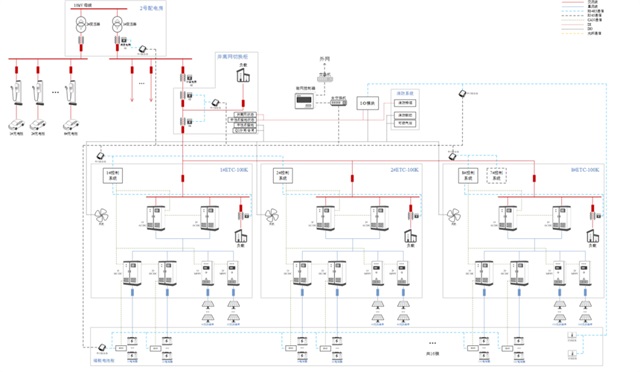Select the red AC line swatch in legend
Screen dimensions: 640x372
pyautogui.click(x=573, y=2)
